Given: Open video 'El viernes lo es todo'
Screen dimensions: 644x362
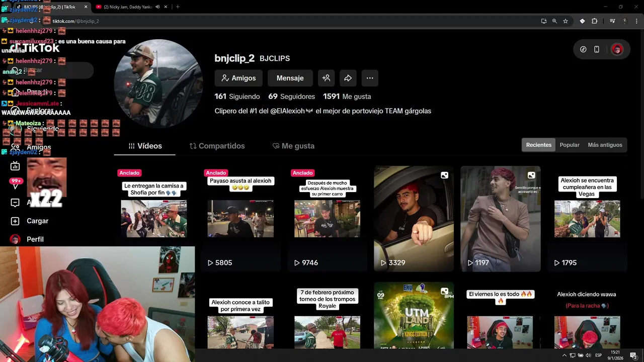Looking at the screenshot, I should (x=501, y=315).
